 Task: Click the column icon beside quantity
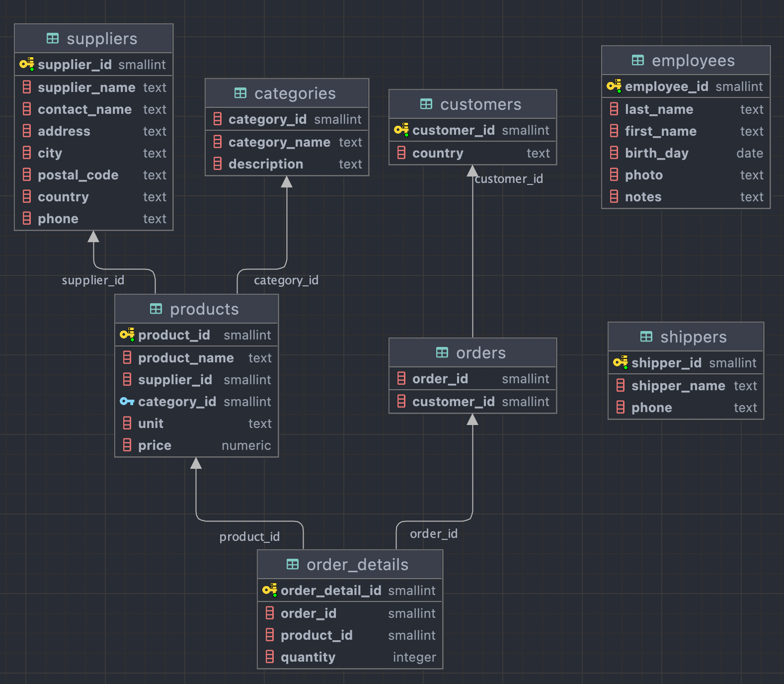point(270,657)
